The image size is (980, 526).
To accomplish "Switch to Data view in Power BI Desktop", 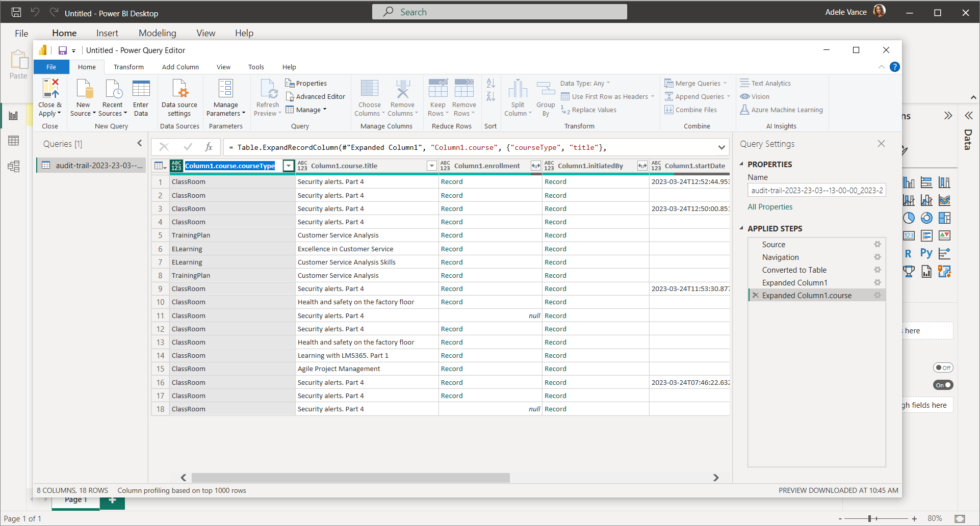I will [14, 141].
